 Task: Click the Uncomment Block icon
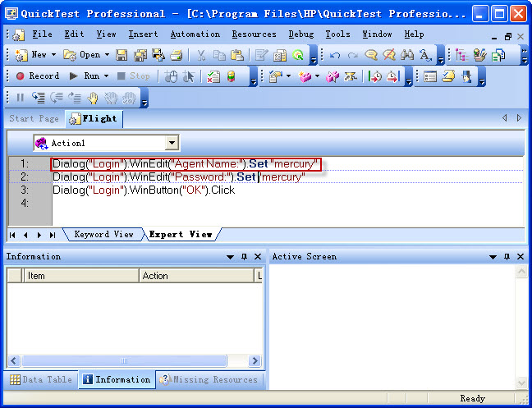[389, 55]
